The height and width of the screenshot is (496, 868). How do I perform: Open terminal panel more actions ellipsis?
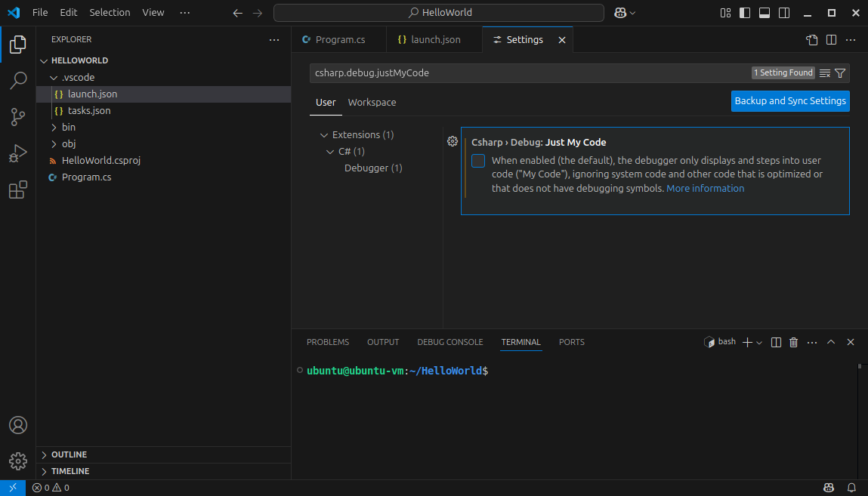click(x=812, y=342)
